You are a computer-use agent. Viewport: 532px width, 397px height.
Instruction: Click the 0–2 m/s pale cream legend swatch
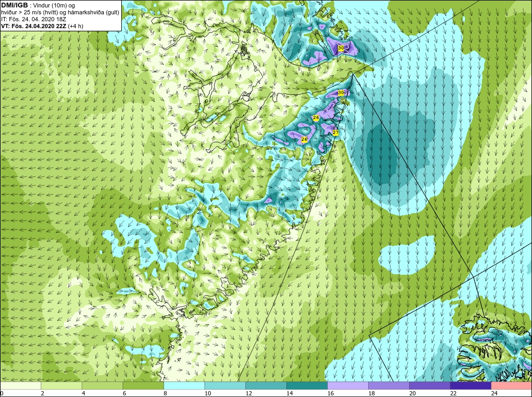[20, 386]
